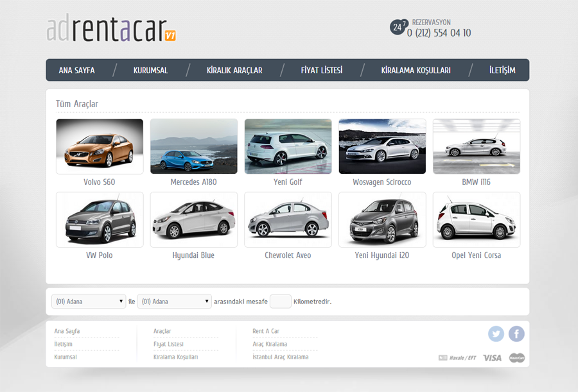578x392 pixels.
Task: Select the Yeni Hyundai i20 car photo
Action: click(382, 219)
